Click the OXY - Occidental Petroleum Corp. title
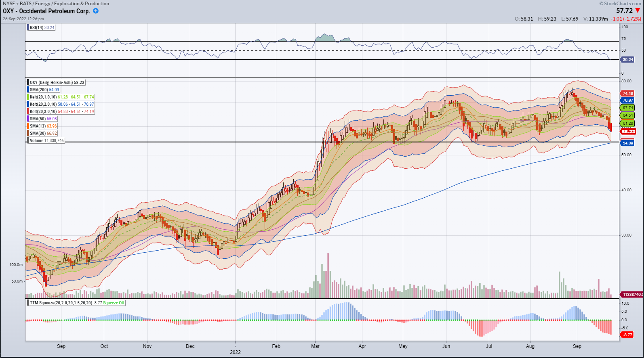 point(46,11)
